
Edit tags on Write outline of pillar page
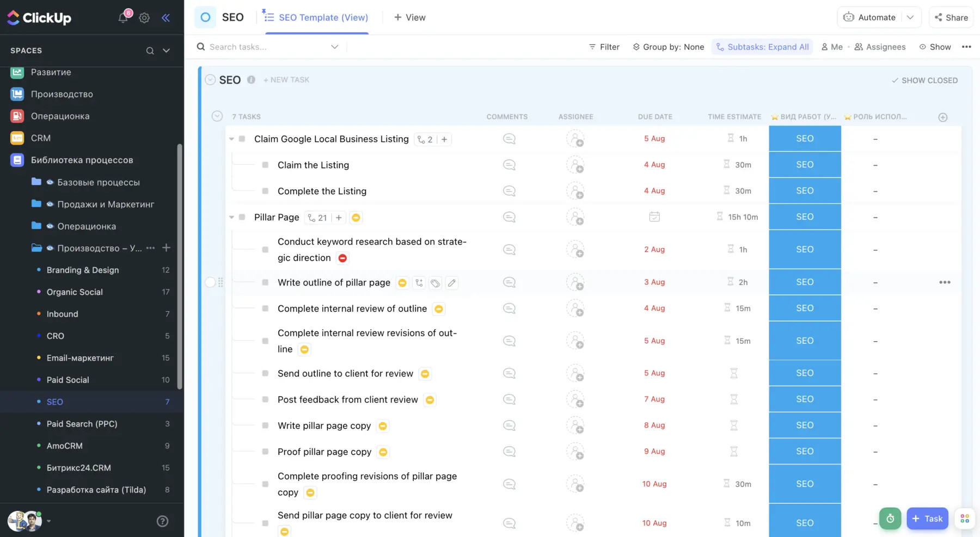[435, 282]
